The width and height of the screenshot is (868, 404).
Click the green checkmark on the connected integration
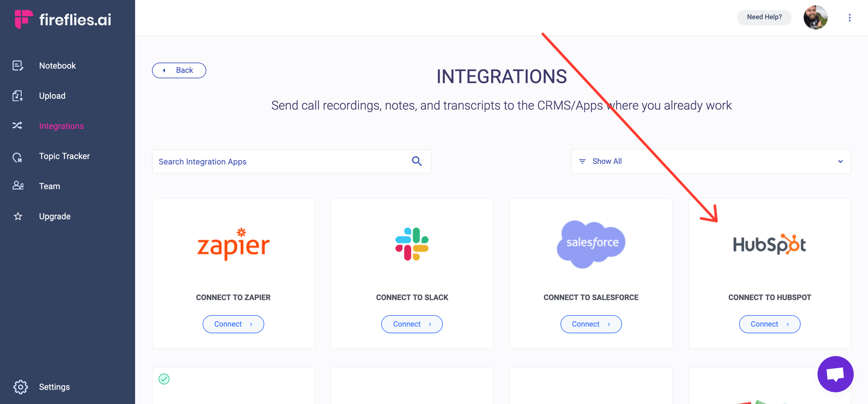pyautogui.click(x=164, y=379)
